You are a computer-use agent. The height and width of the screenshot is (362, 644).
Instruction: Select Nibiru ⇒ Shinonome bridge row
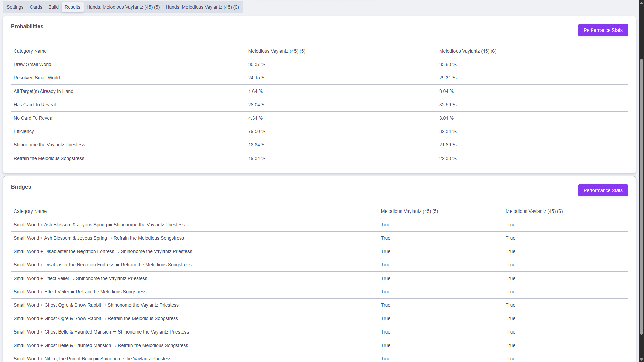click(319, 357)
